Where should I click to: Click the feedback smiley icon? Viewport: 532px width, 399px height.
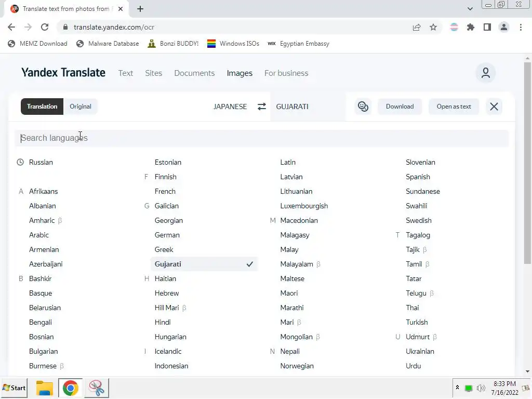363,107
